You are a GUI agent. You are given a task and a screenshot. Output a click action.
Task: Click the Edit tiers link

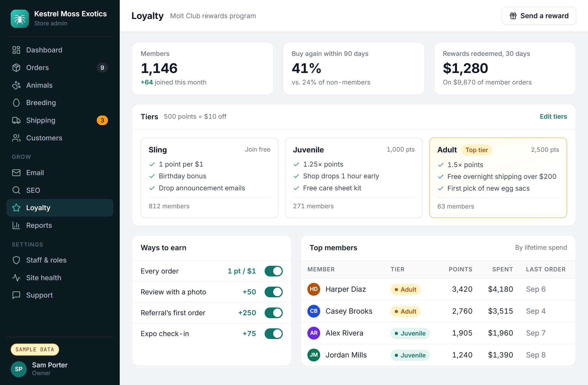(x=553, y=117)
